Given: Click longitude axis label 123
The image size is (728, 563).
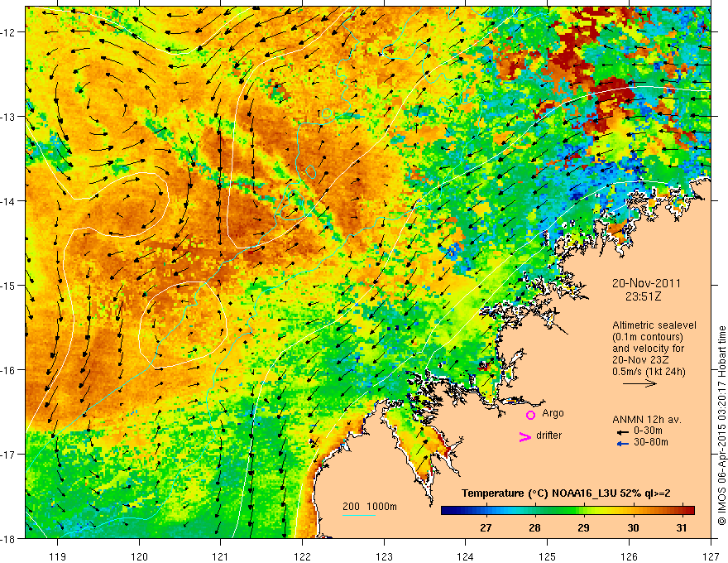Looking at the screenshot, I should click(384, 556).
